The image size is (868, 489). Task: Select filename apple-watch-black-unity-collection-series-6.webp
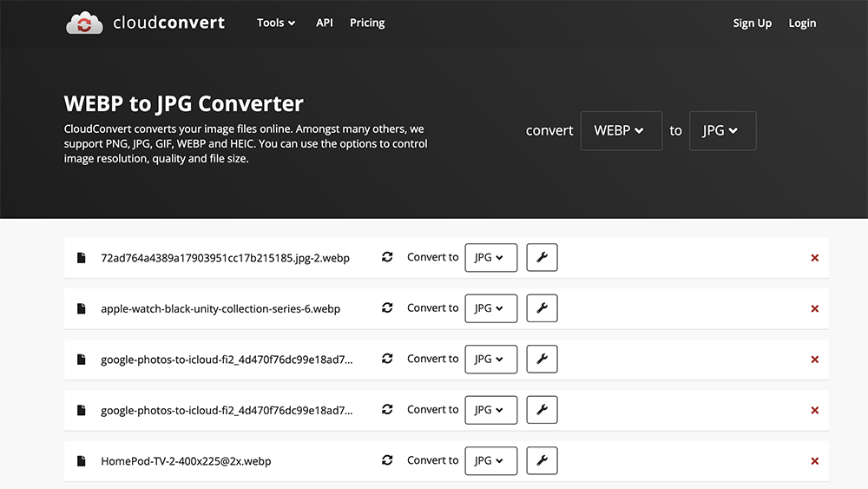click(220, 309)
